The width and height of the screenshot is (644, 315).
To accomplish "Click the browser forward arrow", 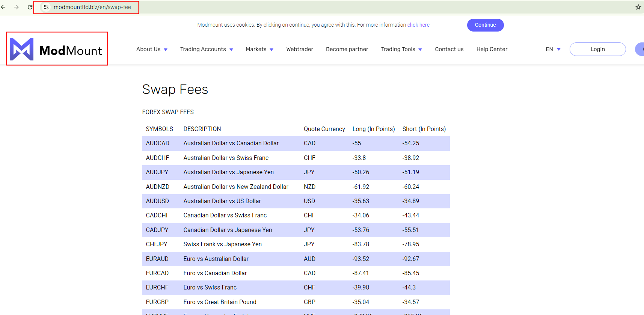I will point(17,7).
